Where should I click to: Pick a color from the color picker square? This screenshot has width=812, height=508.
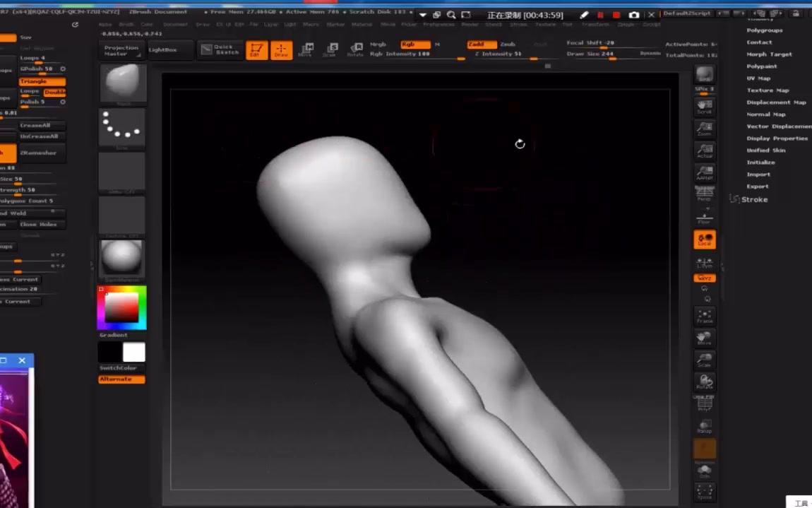(x=121, y=305)
